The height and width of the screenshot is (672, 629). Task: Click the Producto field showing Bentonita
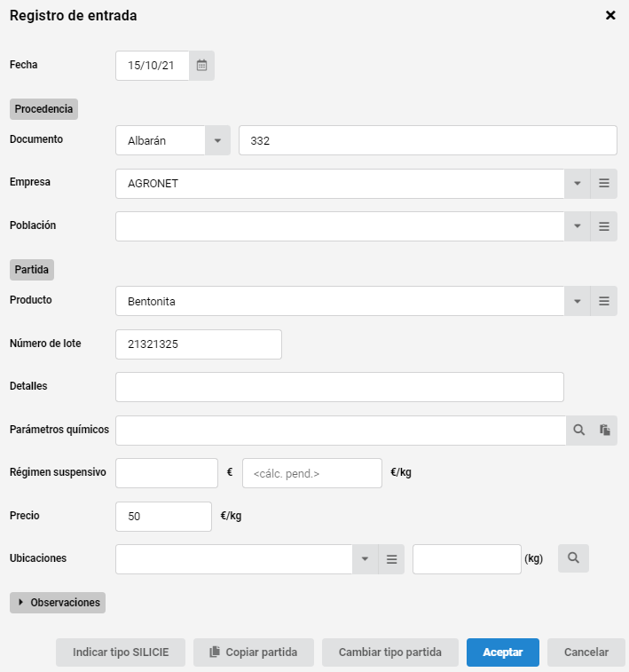[x=340, y=301]
